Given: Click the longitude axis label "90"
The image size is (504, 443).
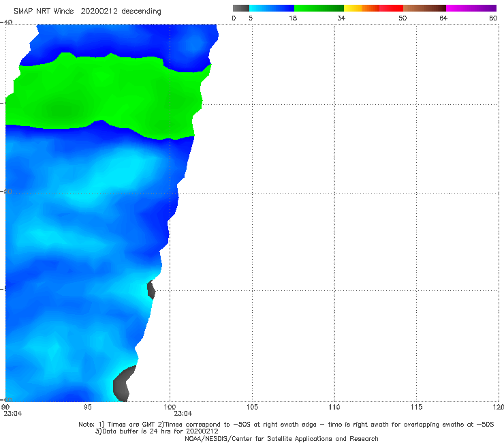Looking at the screenshot, I should pyautogui.click(x=5, y=408).
